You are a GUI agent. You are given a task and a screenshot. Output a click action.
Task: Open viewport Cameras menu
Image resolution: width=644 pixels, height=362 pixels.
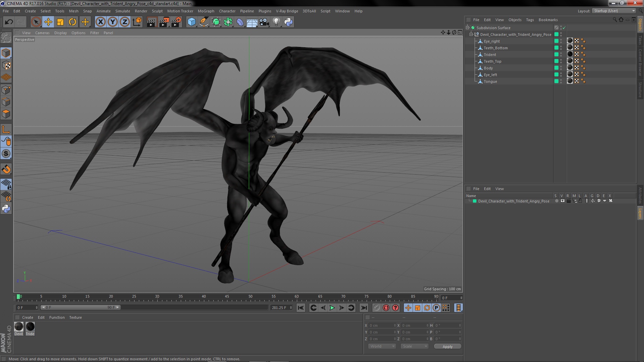[x=42, y=33]
